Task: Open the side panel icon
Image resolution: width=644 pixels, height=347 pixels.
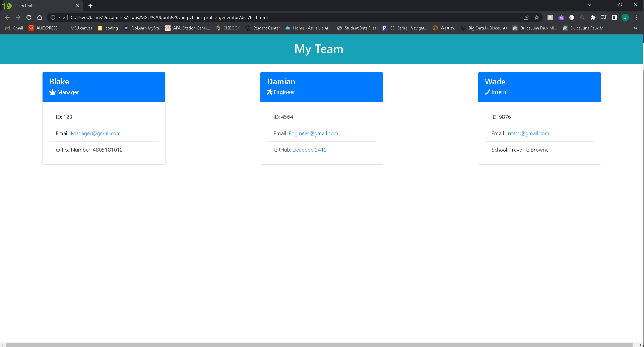Action: (x=615, y=17)
